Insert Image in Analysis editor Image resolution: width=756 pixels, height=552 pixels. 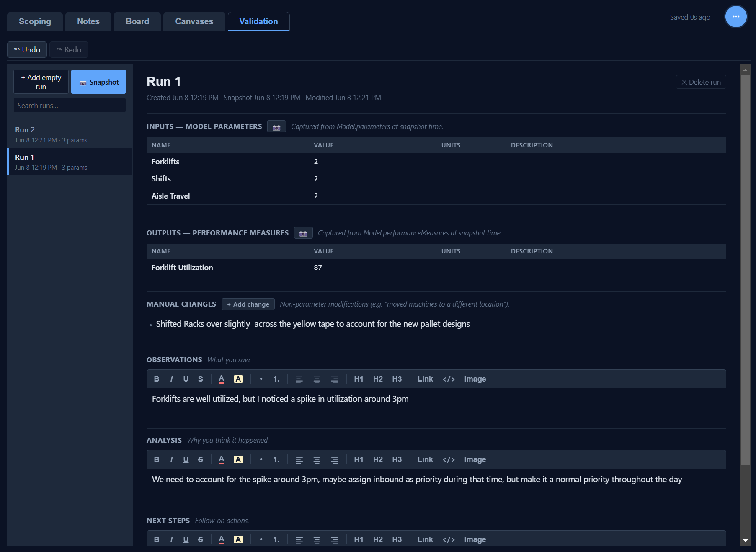coord(475,459)
